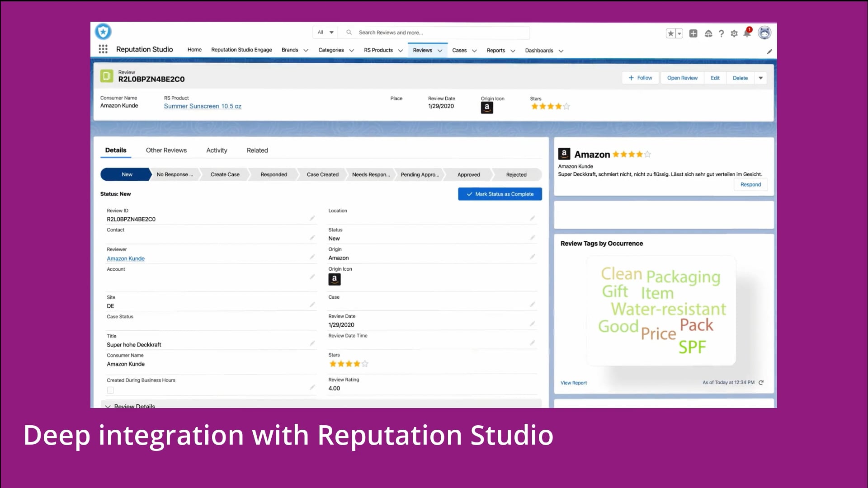Switch to the Activity tab
The width and height of the screenshot is (868, 488).
217,150
